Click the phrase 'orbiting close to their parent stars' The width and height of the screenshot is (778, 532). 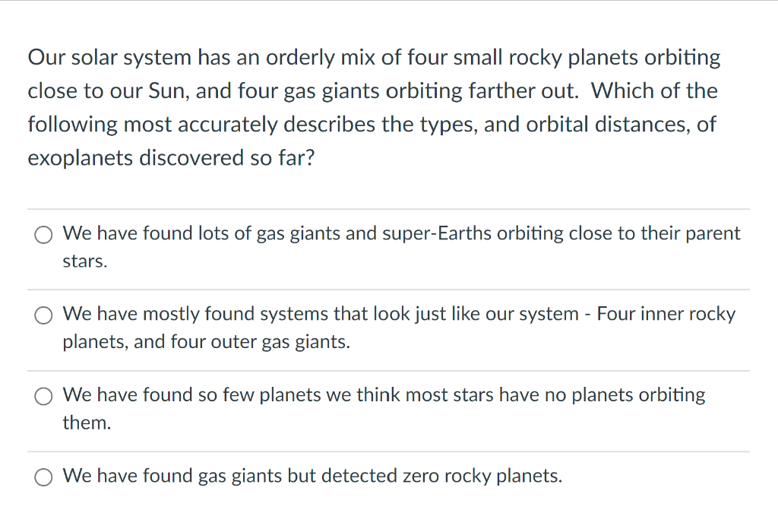(608, 233)
